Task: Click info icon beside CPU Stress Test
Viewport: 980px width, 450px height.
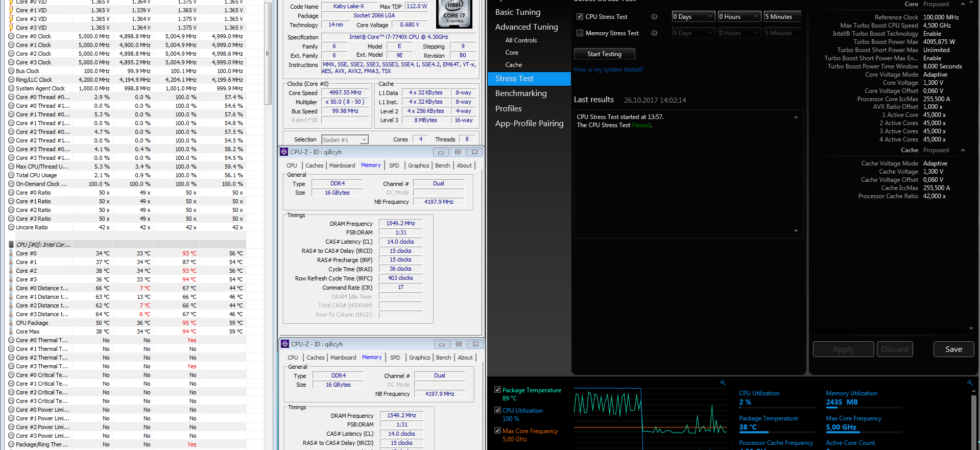Action: pos(654,17)
